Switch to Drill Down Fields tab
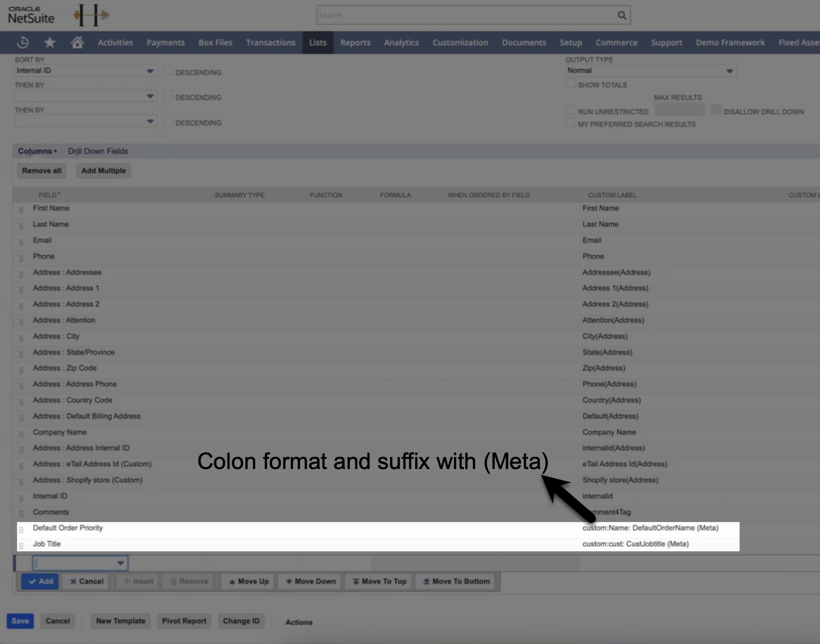820x644 pixels. tap(98, 151)
